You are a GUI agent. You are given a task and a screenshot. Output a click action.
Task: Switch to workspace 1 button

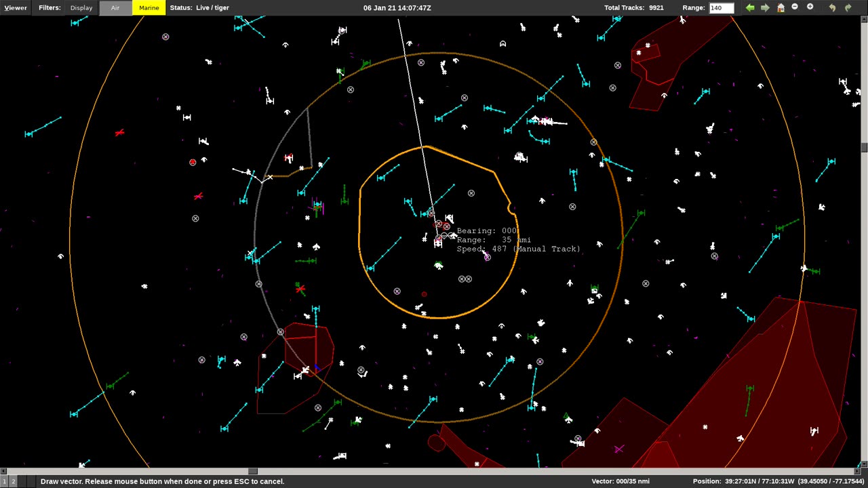point(4,481)
